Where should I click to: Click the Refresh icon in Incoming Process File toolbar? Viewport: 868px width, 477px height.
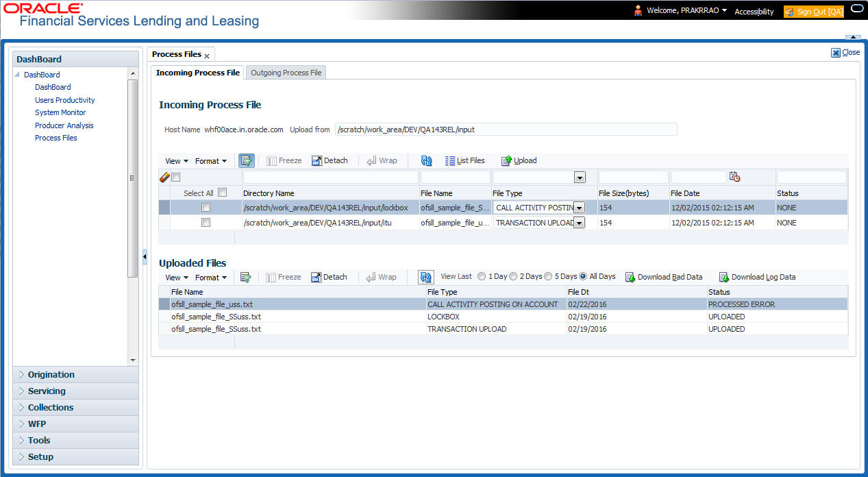pyautogui.click(x=427, y=160)
